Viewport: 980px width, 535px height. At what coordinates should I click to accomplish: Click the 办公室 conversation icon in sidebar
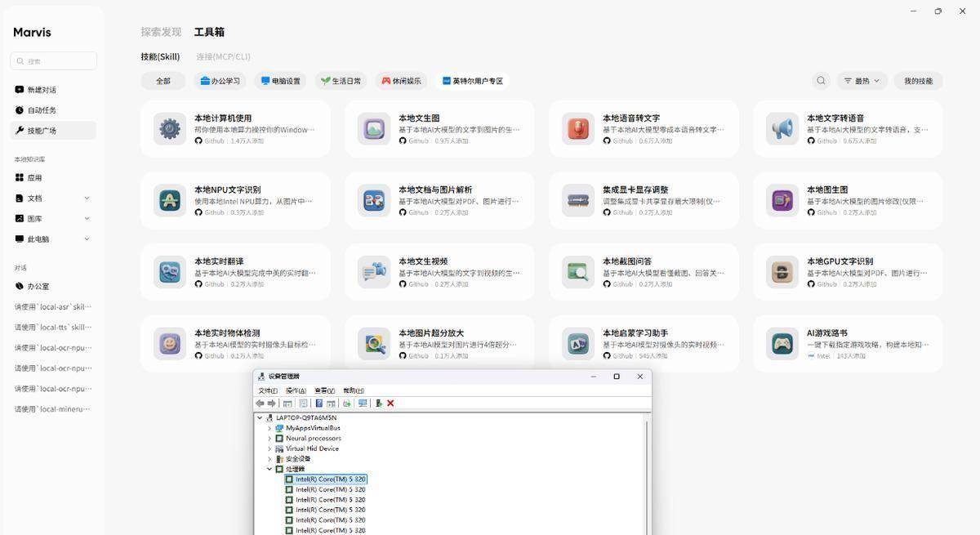pos(20,287)
